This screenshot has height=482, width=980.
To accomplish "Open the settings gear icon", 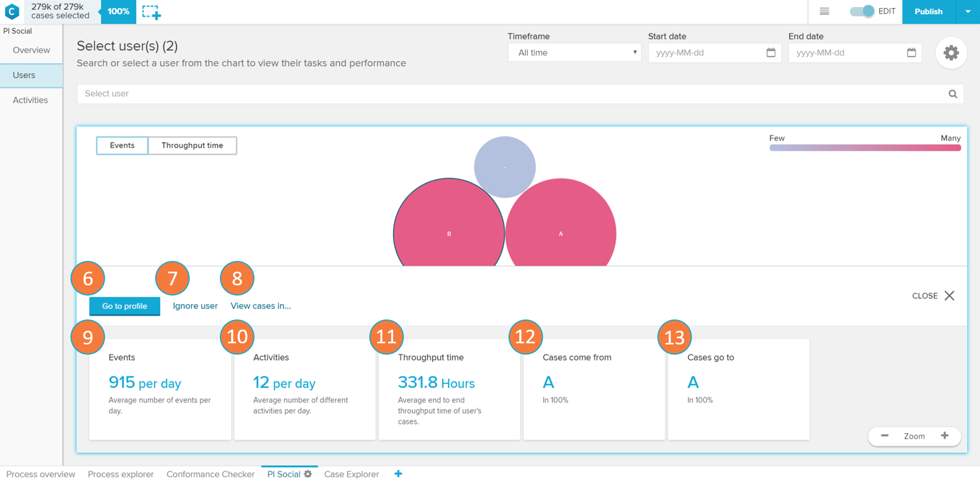I will 951,53.
